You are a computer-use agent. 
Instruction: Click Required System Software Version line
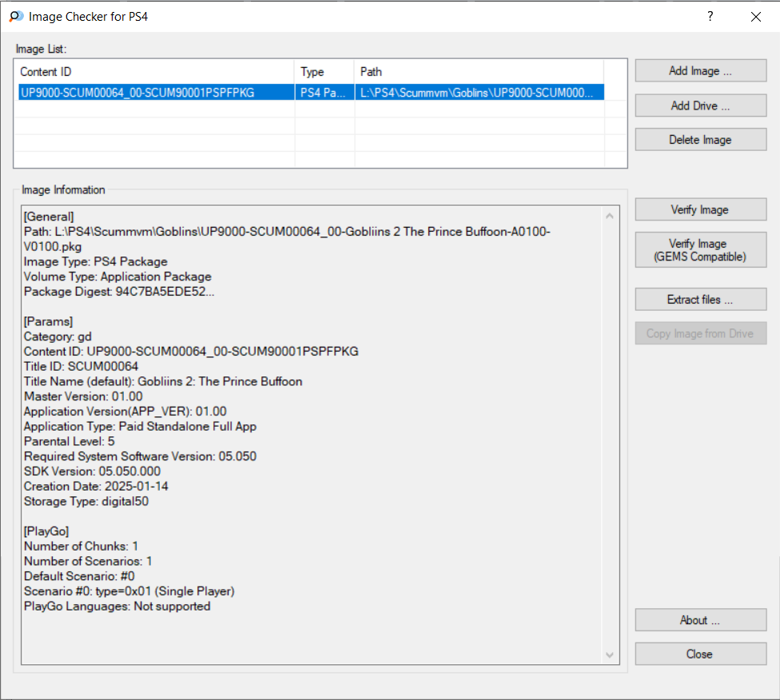tap(141, 456)
